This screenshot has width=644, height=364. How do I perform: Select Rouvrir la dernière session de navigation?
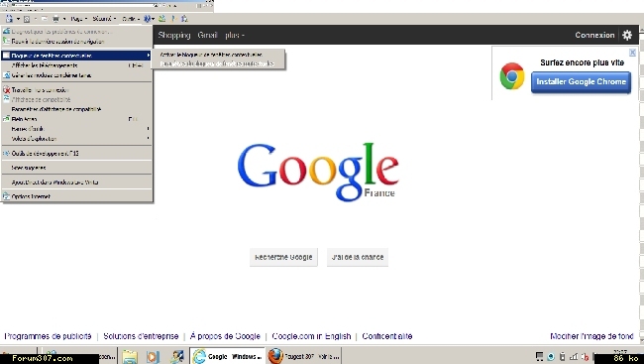[x=77, y=41]
